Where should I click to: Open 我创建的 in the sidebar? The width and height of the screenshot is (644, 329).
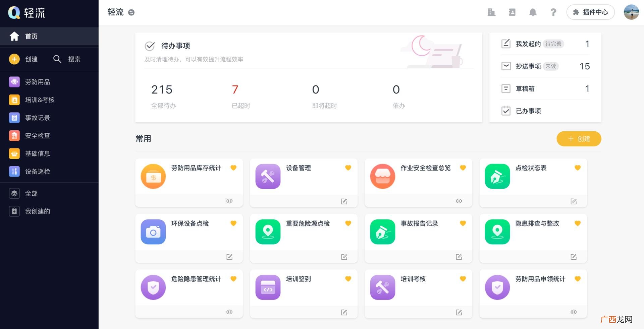point(49,211)
